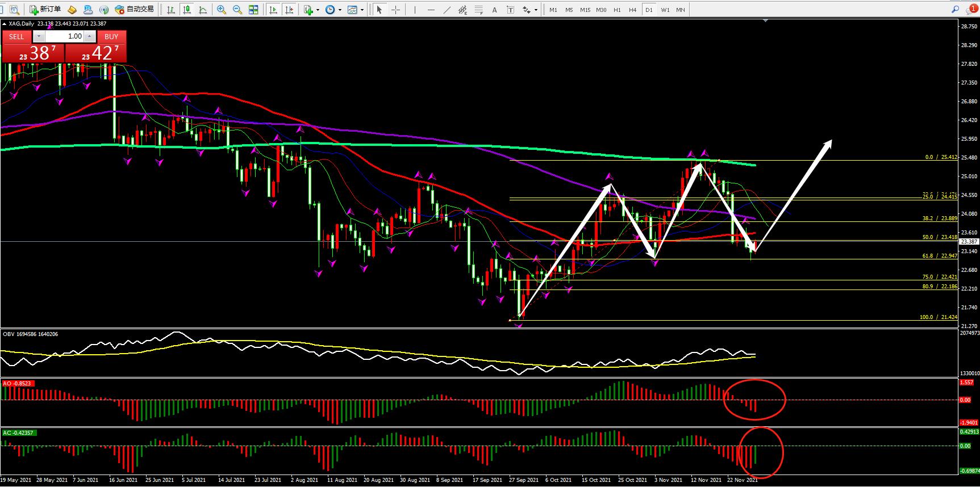This screenshot has height=487, width=980.
Task: Open the Periods clock dropdown arrow
Action: (340, 10)
